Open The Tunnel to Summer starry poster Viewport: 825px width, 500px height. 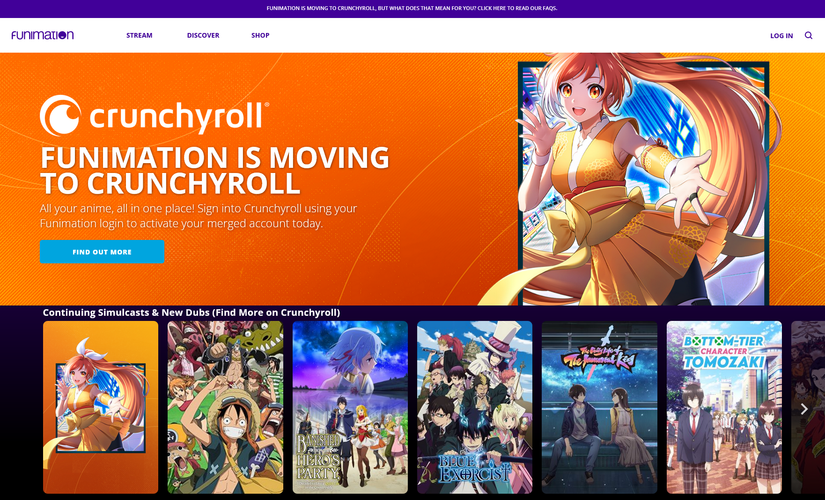[599, 407]
